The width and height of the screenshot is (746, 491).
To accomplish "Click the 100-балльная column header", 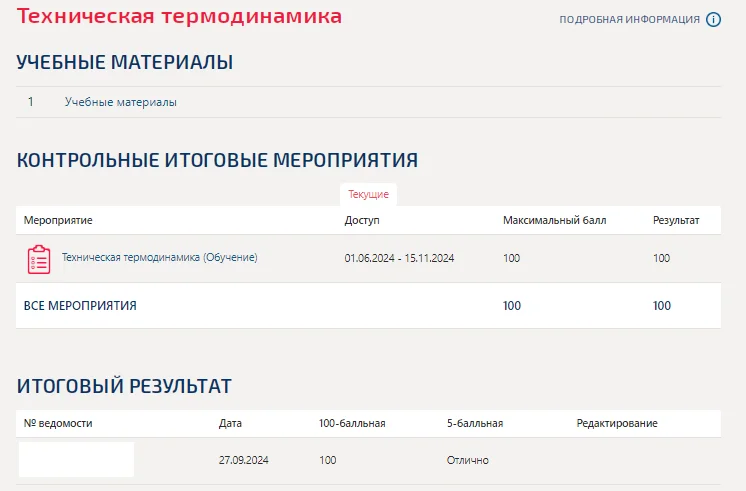I will coord(352,423).
